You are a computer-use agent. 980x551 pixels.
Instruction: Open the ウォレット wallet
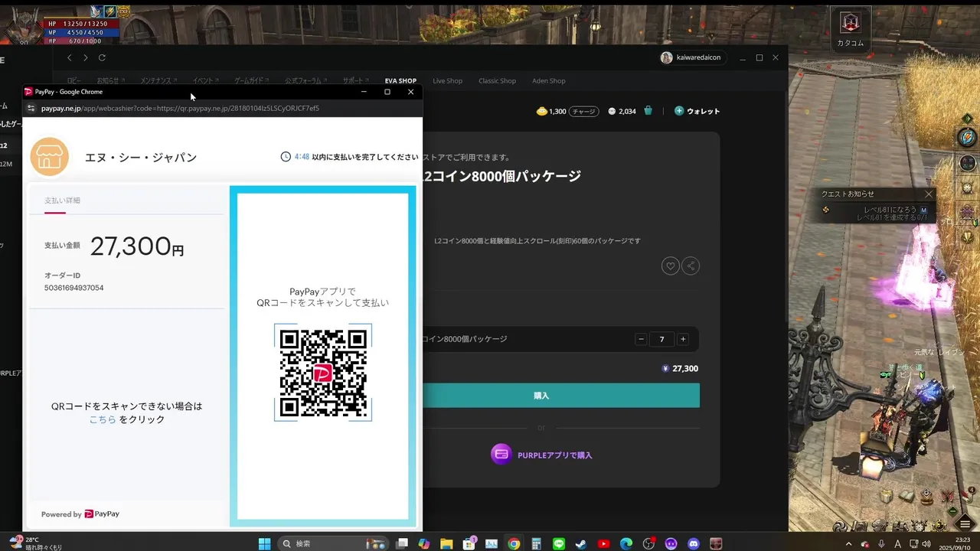tap(697, 111)
